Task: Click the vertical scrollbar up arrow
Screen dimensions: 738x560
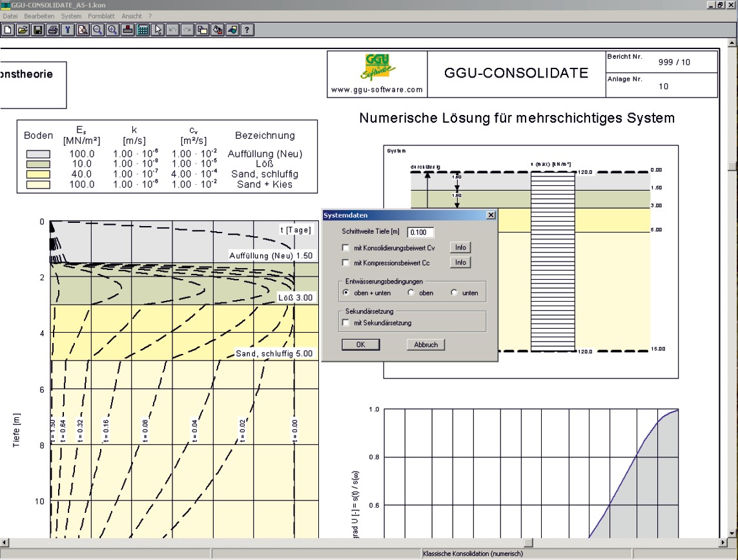Action: [732, 43]
